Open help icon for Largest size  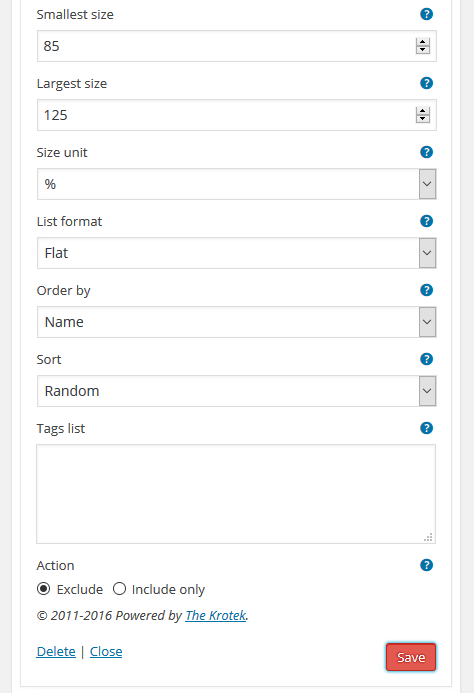[426, 83]
